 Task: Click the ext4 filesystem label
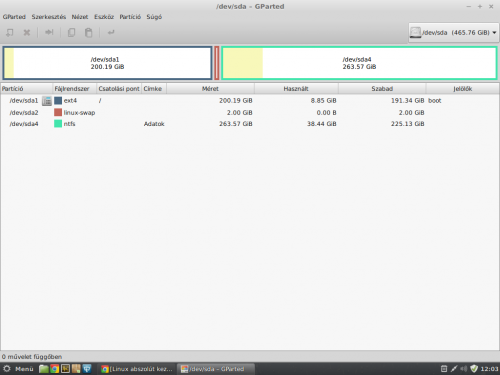click(70, 100)
